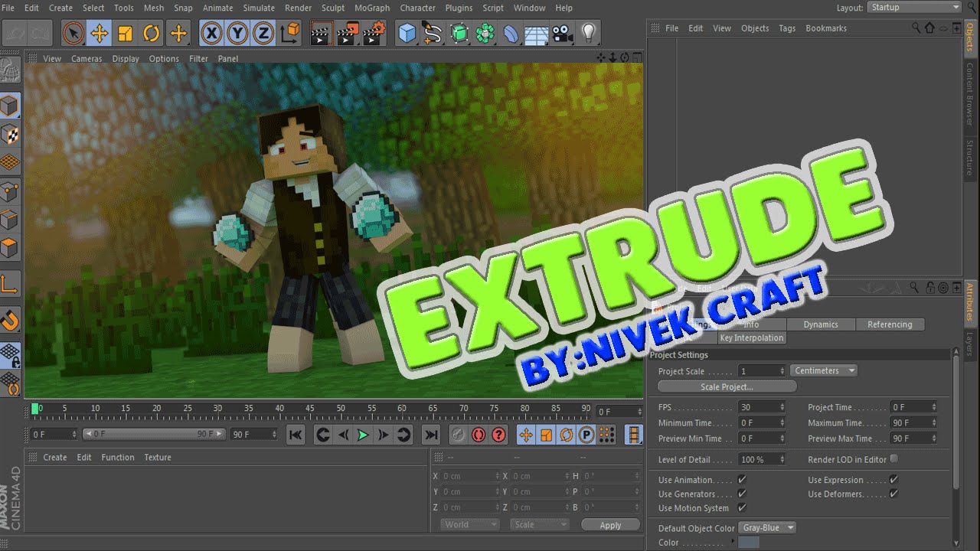Open the Layout Startup dropdown

coord(914,7)
